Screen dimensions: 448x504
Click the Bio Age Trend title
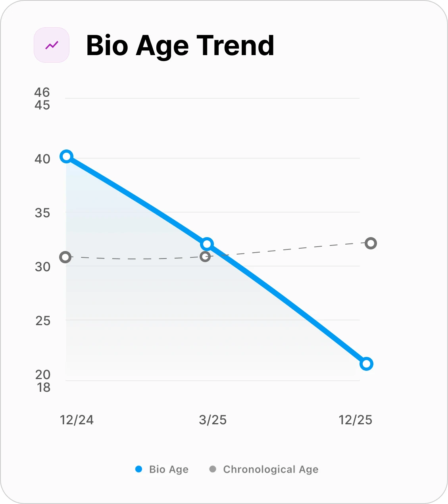coord(180,46)
